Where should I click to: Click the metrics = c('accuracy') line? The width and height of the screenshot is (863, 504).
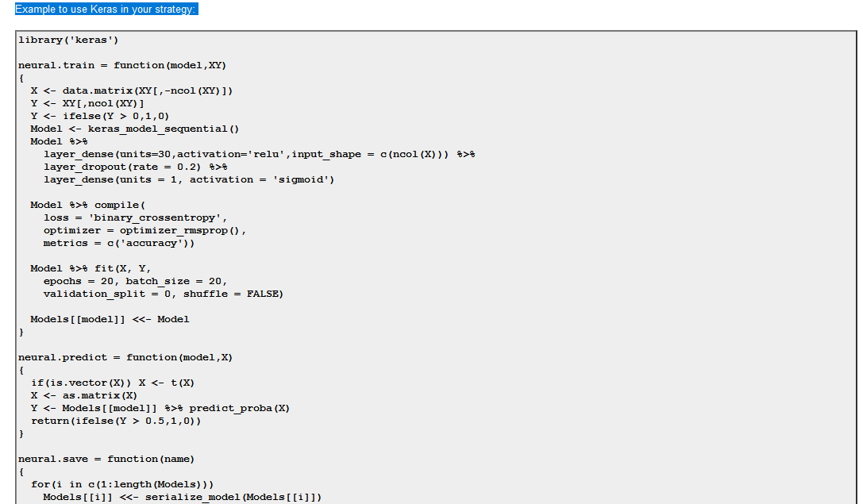point(119,243)
